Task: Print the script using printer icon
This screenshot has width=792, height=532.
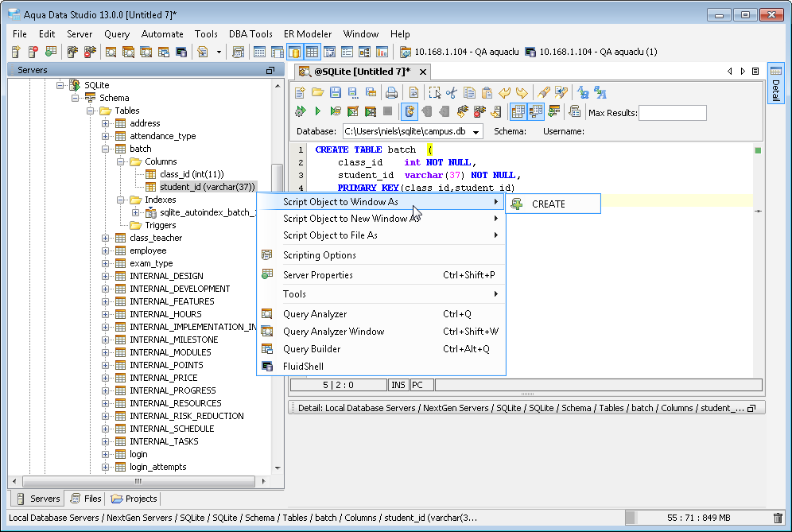Action: pos(391,92)
